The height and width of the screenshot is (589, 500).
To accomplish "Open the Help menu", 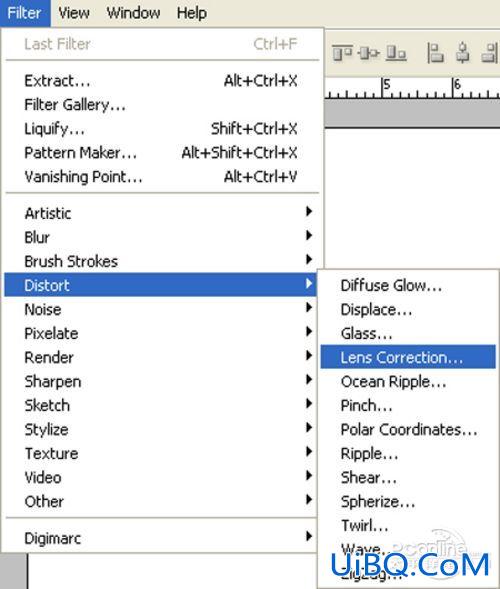I will pyautogui.click(x=192, y=13).
